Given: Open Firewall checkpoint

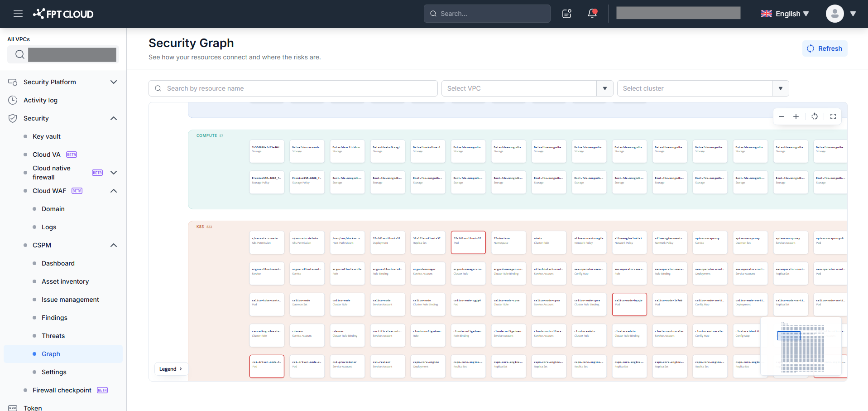Looking at the screenshot, I should point(63,390).
